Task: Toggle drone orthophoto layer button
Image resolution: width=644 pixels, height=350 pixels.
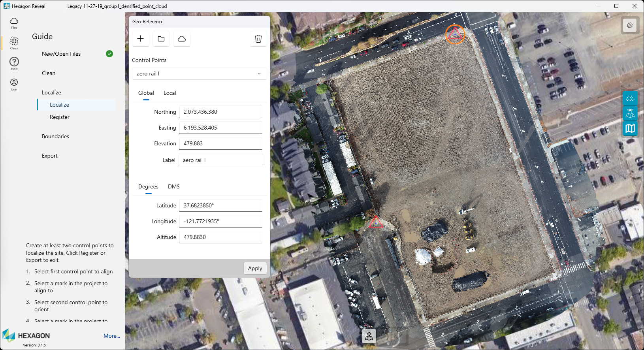Action: tap(630, 114)
